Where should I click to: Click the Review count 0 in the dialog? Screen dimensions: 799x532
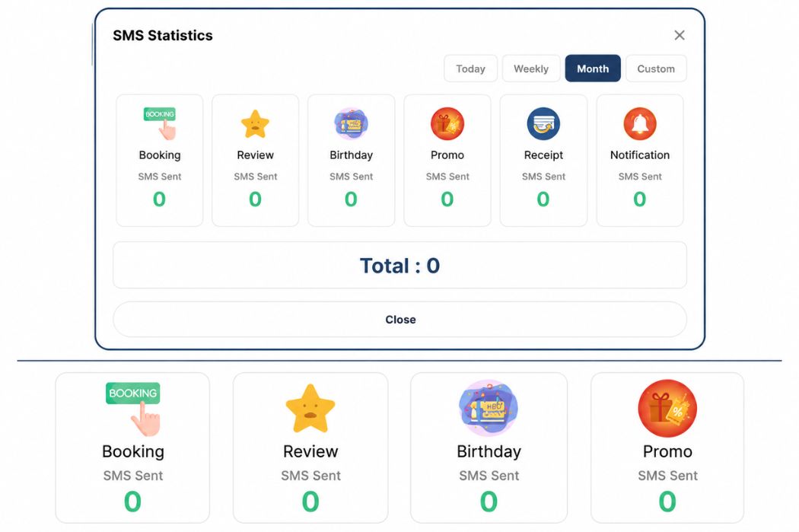coord(255,199)
